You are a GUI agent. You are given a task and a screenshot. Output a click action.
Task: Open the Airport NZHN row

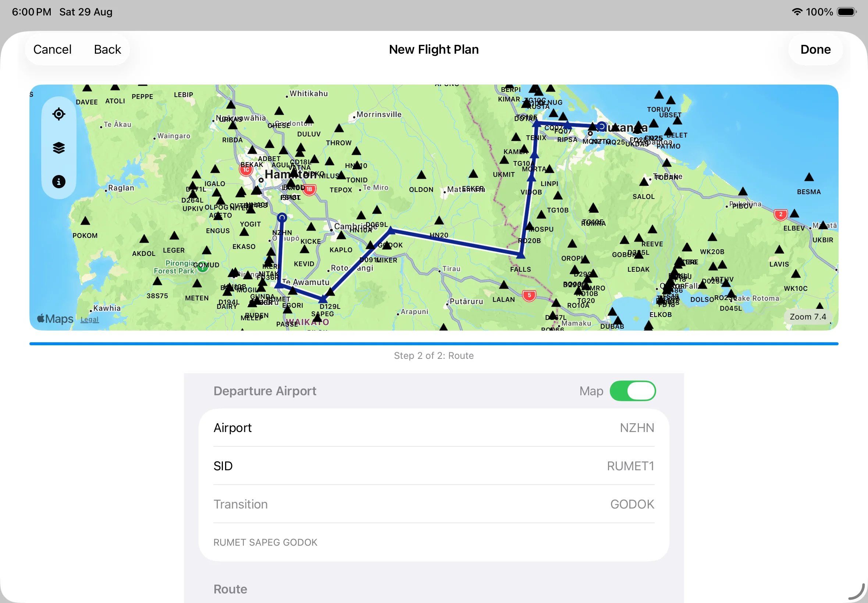(434, 428)
